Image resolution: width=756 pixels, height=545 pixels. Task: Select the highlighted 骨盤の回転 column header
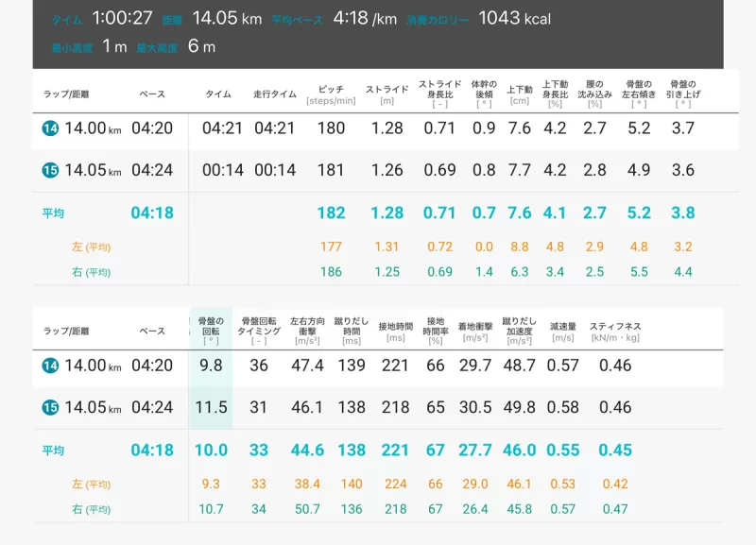click(x=211, y=331)
